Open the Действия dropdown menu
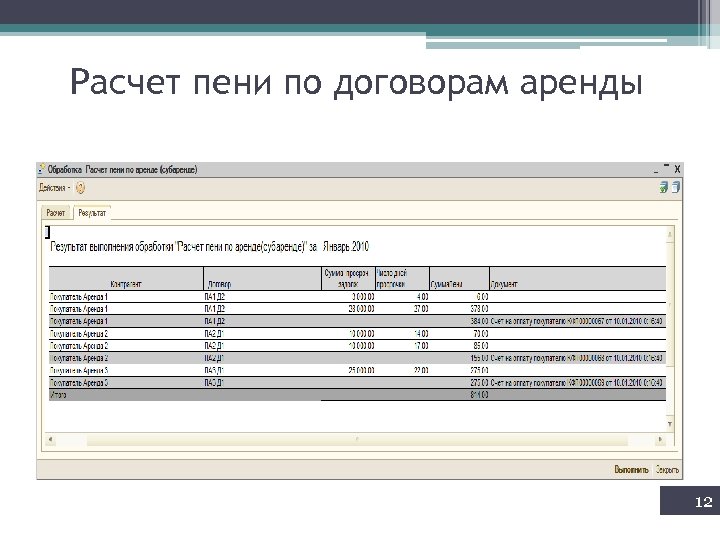The image size is (720, 540). click(x=55, y=188)
